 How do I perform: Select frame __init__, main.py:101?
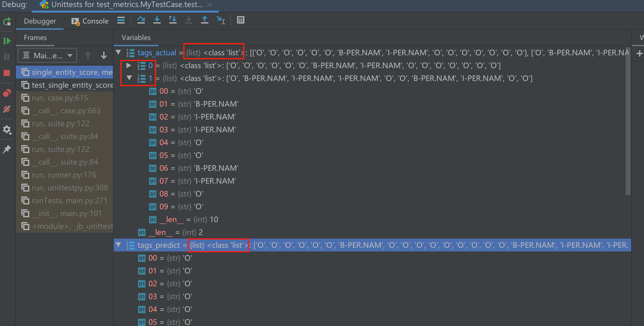[x=65, y=214]
